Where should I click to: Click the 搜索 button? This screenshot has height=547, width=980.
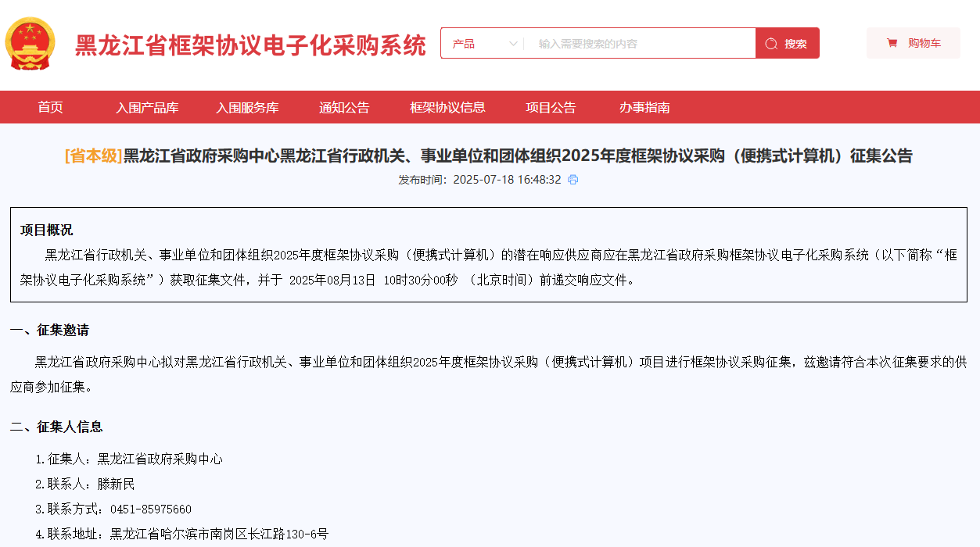(x=788, y=43)
